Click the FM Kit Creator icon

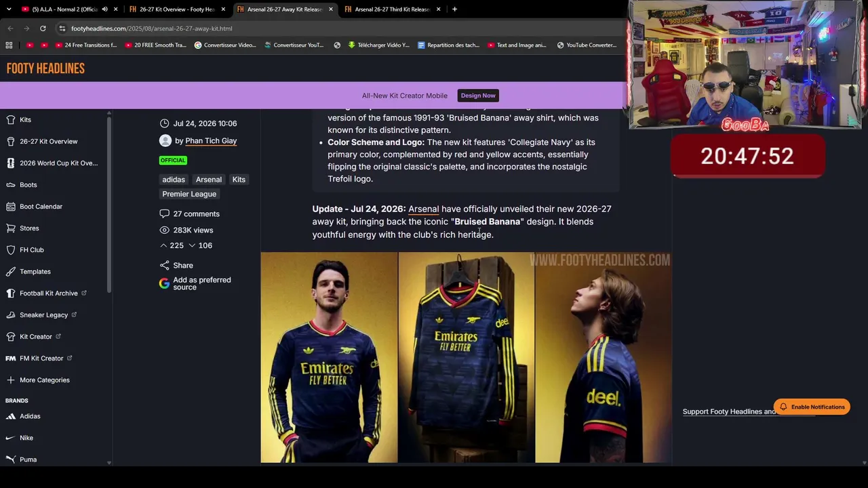click(x=10, y=359)
